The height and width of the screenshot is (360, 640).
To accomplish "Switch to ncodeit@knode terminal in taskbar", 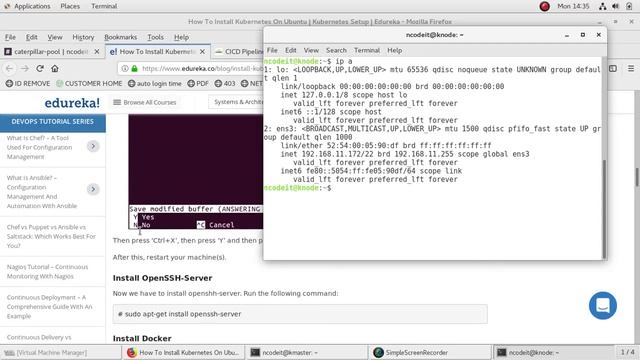I will pos(554,352).
